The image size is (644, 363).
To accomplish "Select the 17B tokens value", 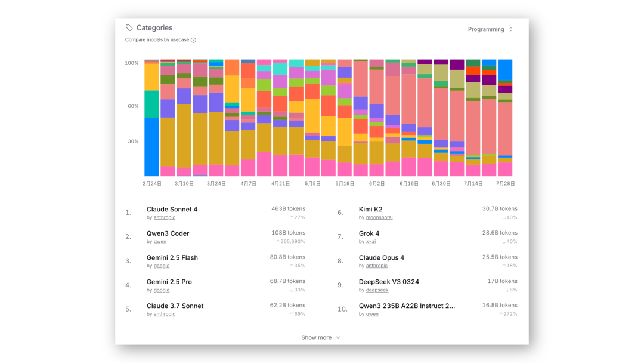I will point(502,281).
